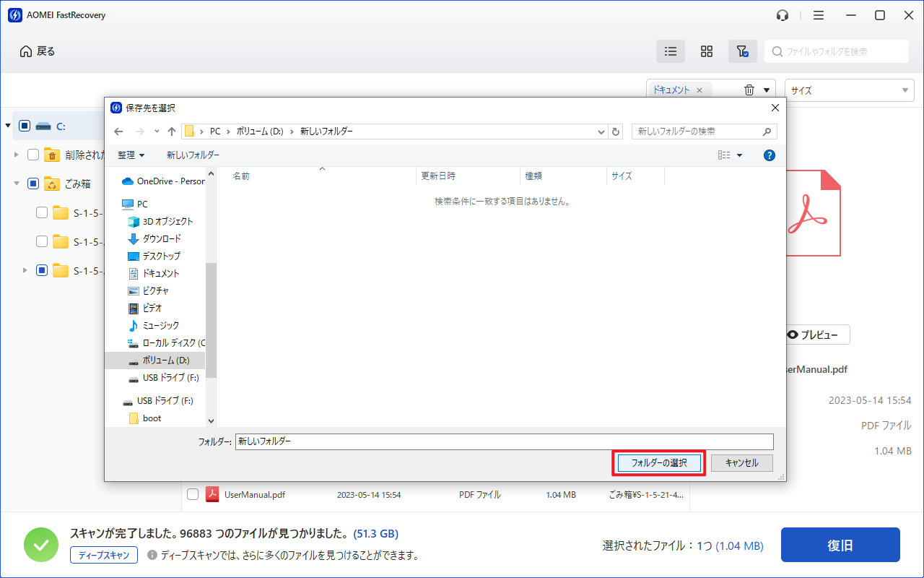Collapse the ごみ箱 tree node
The height and width of the screenshot is (578, 924).
(x=17, y=184)
